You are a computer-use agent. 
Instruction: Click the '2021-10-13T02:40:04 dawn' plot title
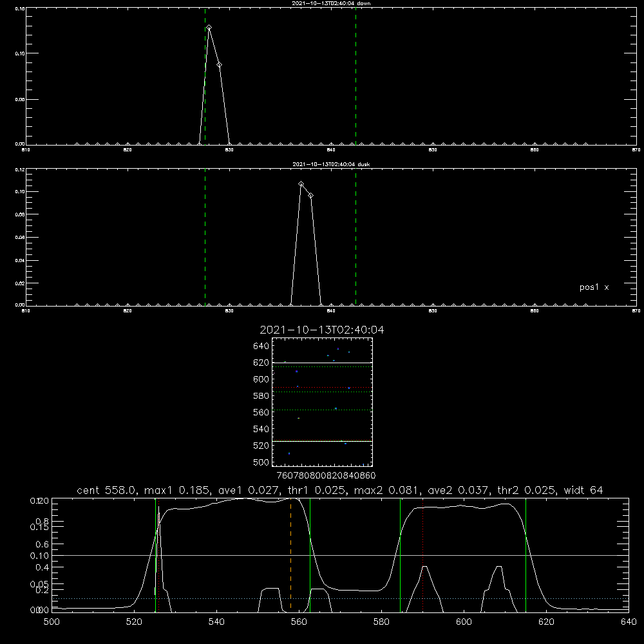(x=331, y=3)
